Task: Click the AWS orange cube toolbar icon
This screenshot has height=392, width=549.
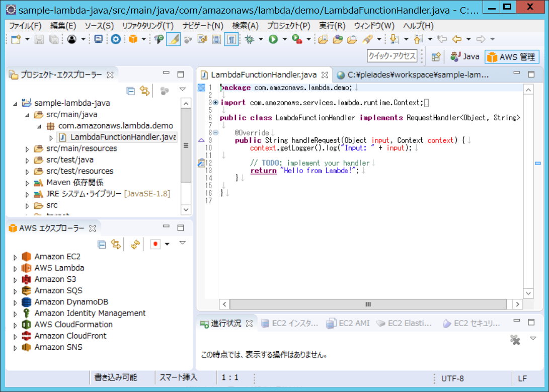Action: point(133,39)
